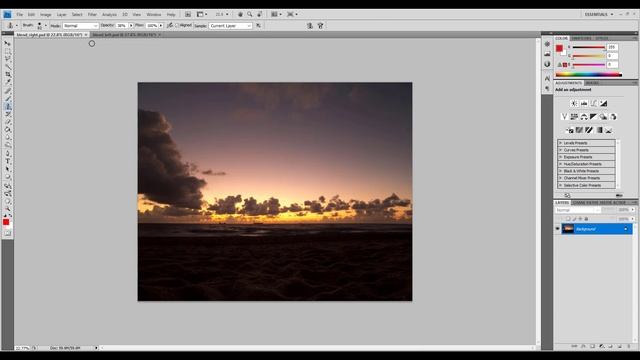Expand Selective Color Presets list
The width and height of the screenshot is (640, 360).
561,185
